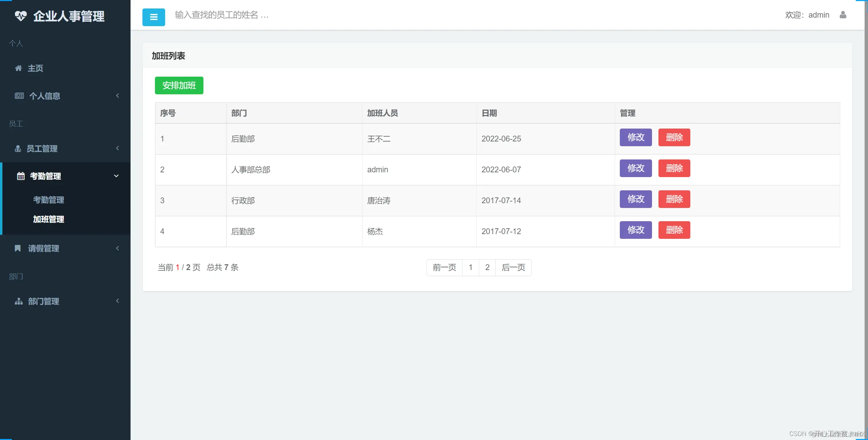Viewport: 868px width, 440px height.
Task: Expand the 请假管理 chevron arrow
Action: [117, 248]
